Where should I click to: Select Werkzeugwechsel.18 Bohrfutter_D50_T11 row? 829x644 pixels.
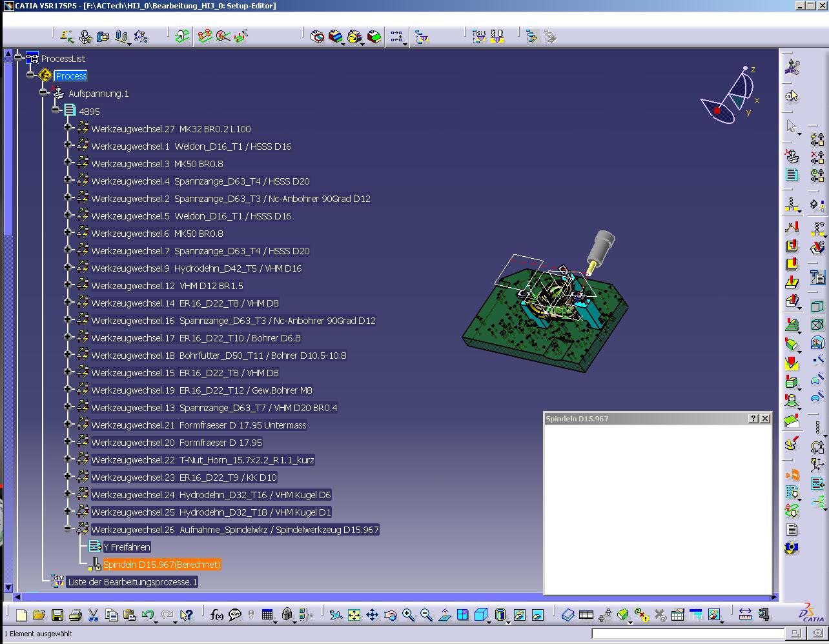click(x=219, y=356)
